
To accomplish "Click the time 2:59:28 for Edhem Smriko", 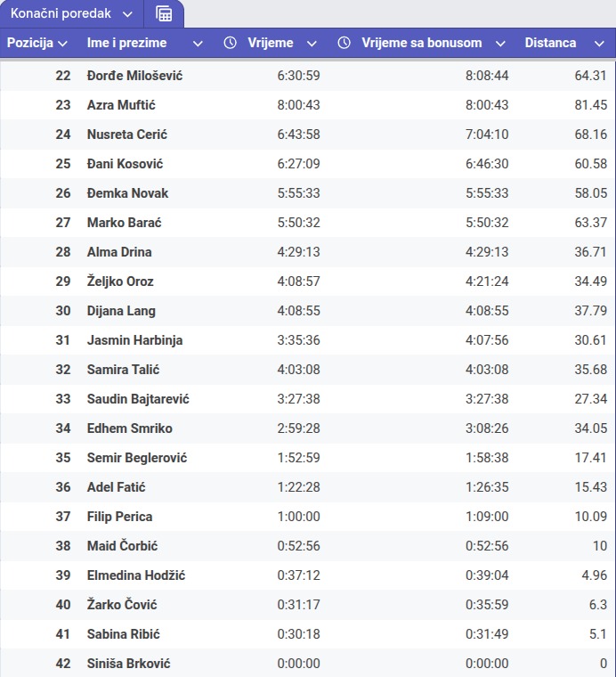I will [x=298, y=428].
